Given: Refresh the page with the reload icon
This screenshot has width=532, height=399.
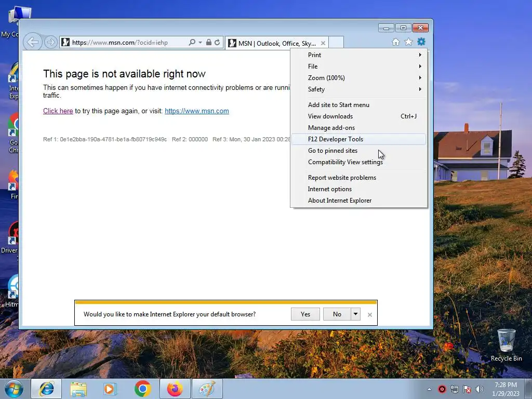Looking at the screenshot, I should (x=217, y=43).
